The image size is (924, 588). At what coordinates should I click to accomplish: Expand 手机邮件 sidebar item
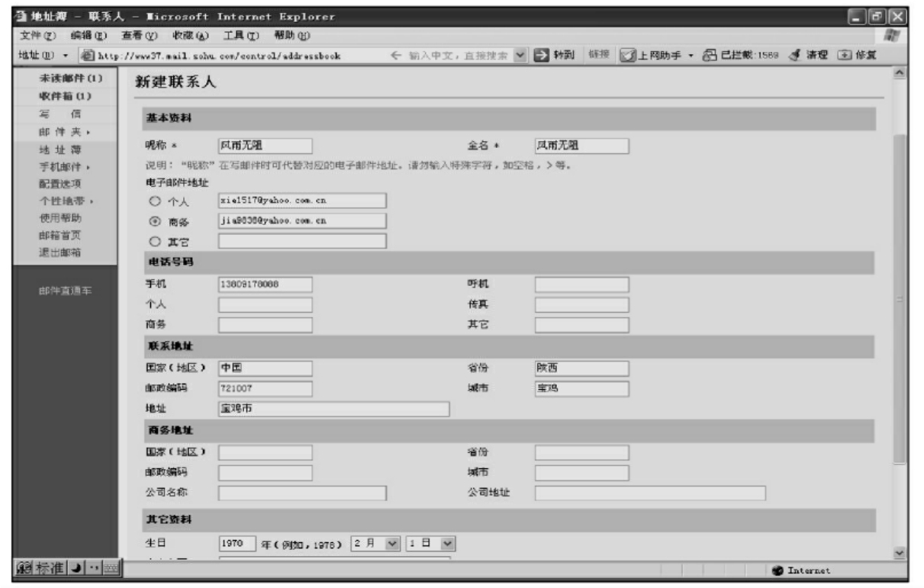point(65,166)
